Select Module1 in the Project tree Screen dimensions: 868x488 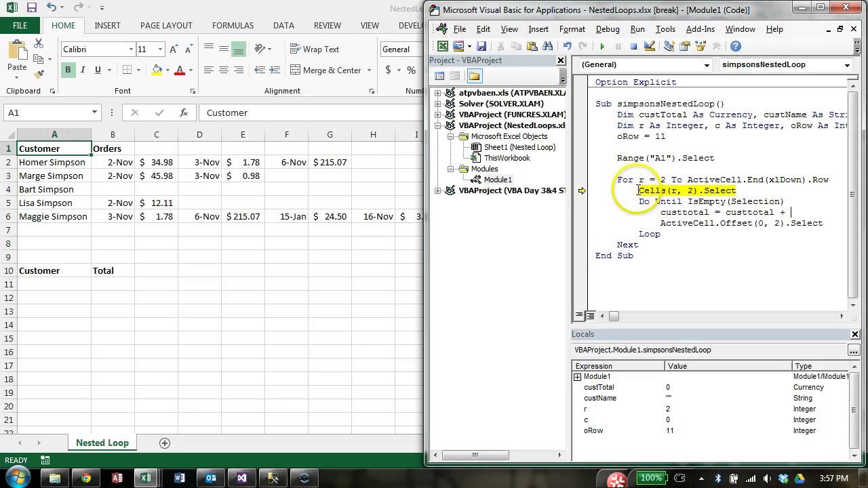coord(498,180)
